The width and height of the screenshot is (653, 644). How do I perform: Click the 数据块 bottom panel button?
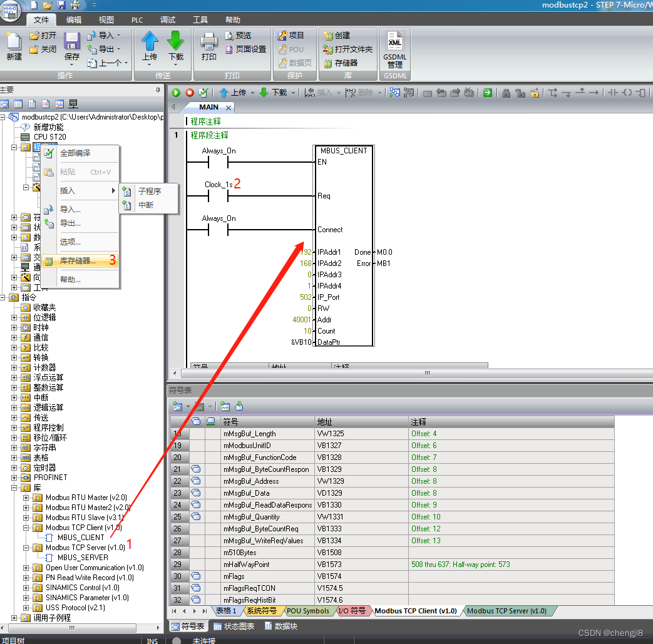281,626
